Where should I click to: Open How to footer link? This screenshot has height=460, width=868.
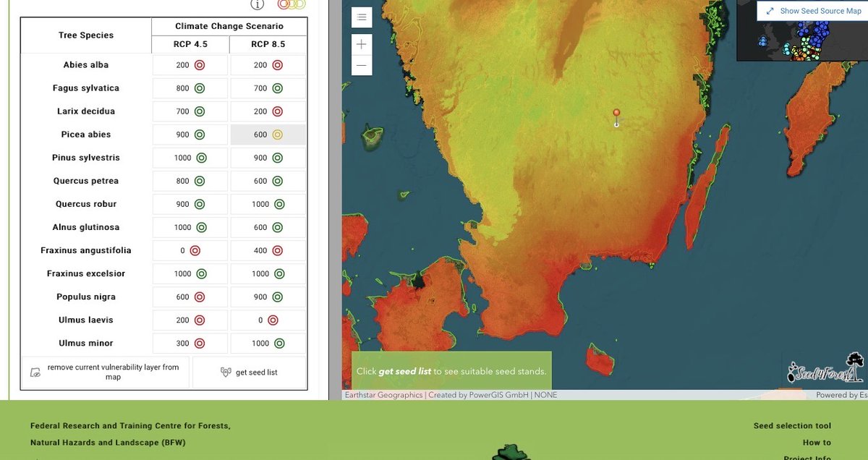[817, 443]
